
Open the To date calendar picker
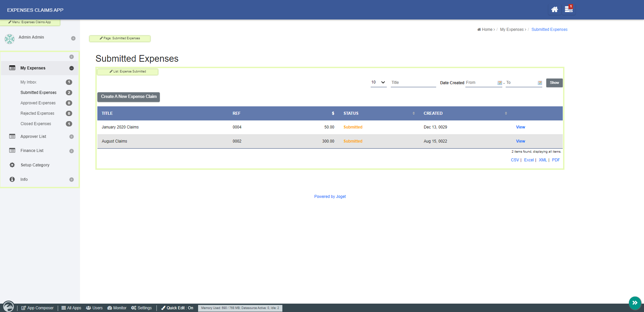(x=540, y=83)
